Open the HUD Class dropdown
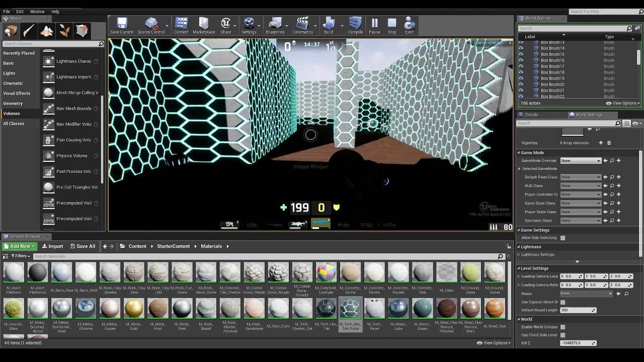Image resolution: width=644 pixels, height=362 pixels. pyautogui.click(x=581, y=186)
